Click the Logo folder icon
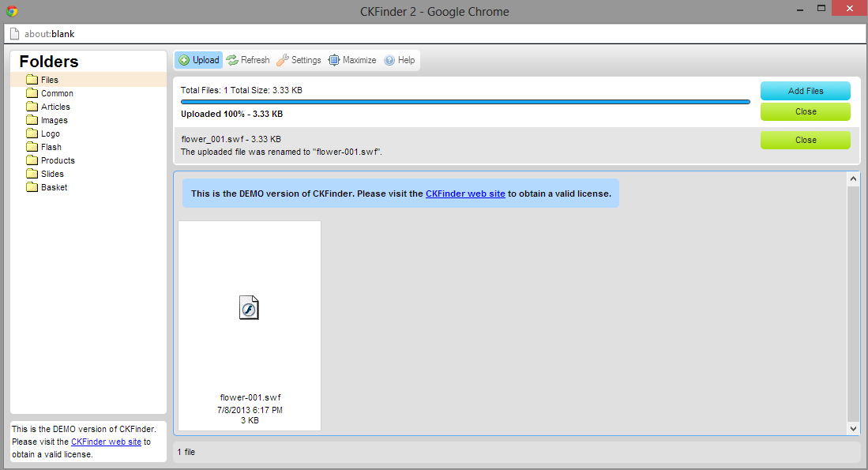The width and height of the screenshot is (868, 470). pos(32,133)
